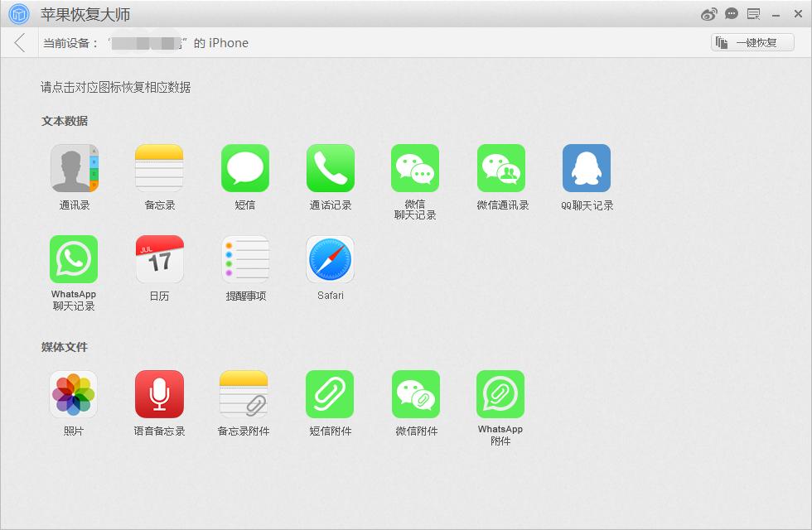812x530 pixels.
Task: Select the 日历 calendar recovery icon
Action: (159, 259)
